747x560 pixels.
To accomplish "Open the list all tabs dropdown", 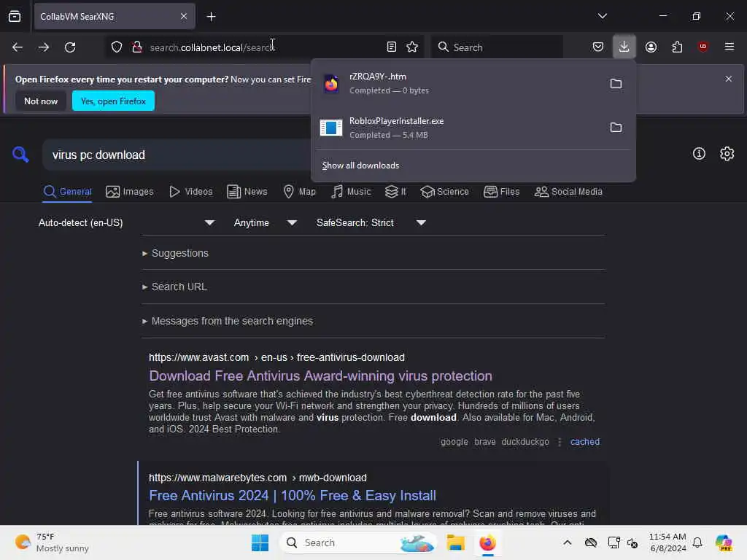I will (x=602, y=16).
